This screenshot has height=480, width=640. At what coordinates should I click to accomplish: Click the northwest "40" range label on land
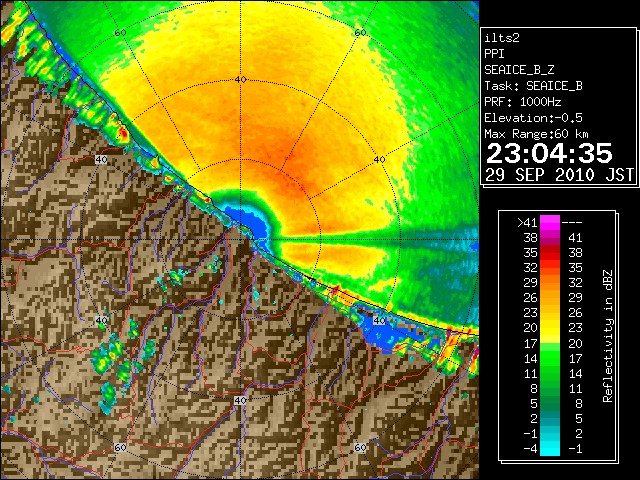[101, 160]
